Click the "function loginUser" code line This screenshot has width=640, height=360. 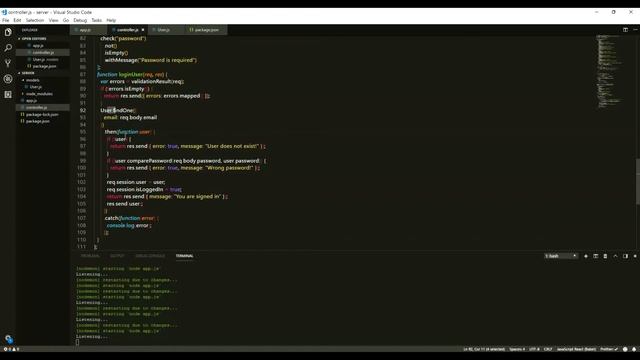(132, 74)
